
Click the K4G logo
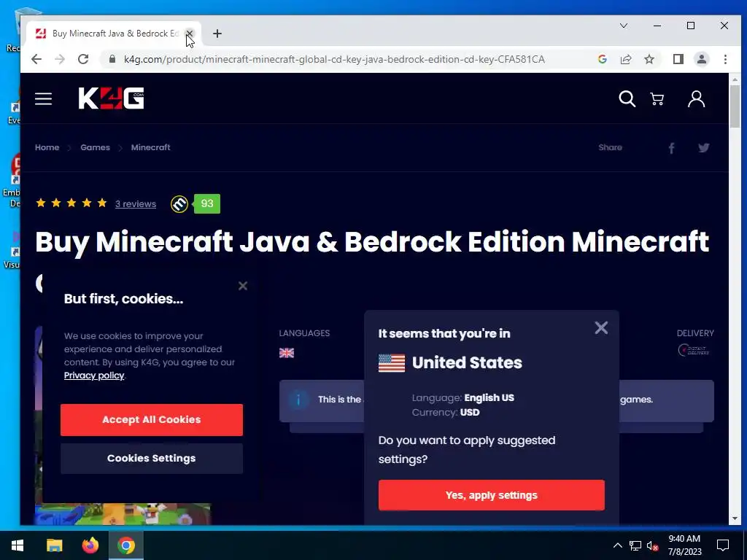click(x=111, y=98)
